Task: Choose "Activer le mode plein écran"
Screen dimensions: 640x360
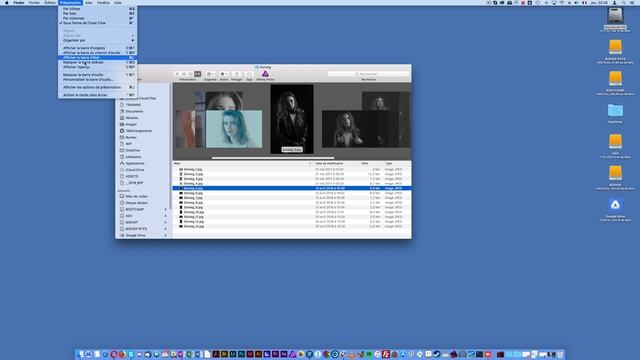Action: 97,95
